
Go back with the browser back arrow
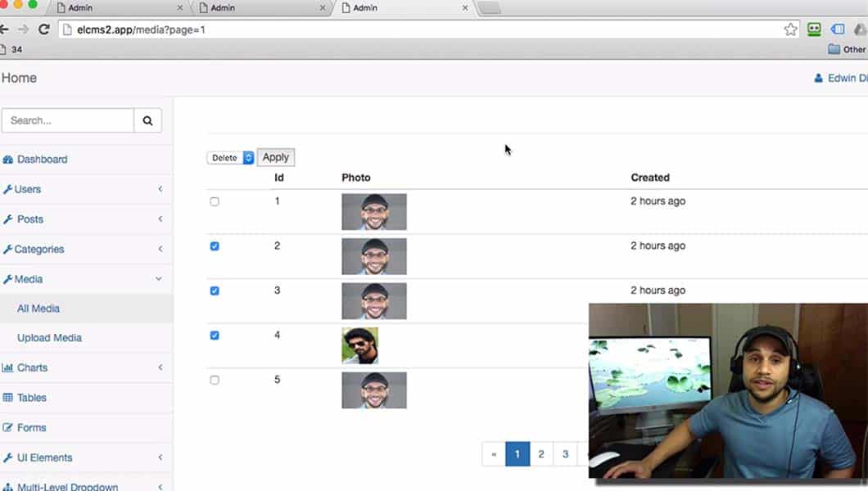click(x=4, y=29)
